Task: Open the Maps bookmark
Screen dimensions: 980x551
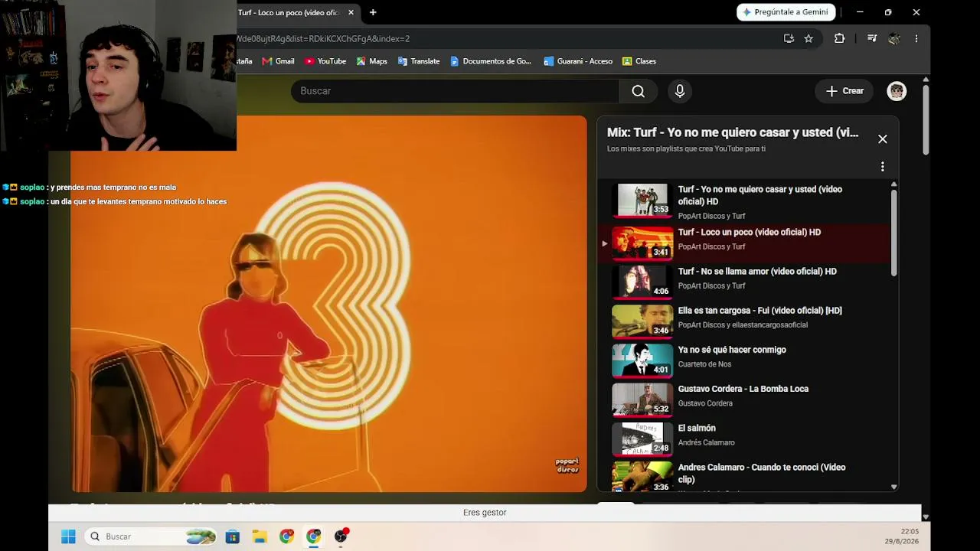Action: [372, 61]
